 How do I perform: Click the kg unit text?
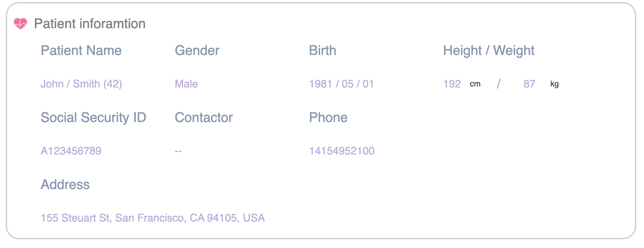(554, 84)
